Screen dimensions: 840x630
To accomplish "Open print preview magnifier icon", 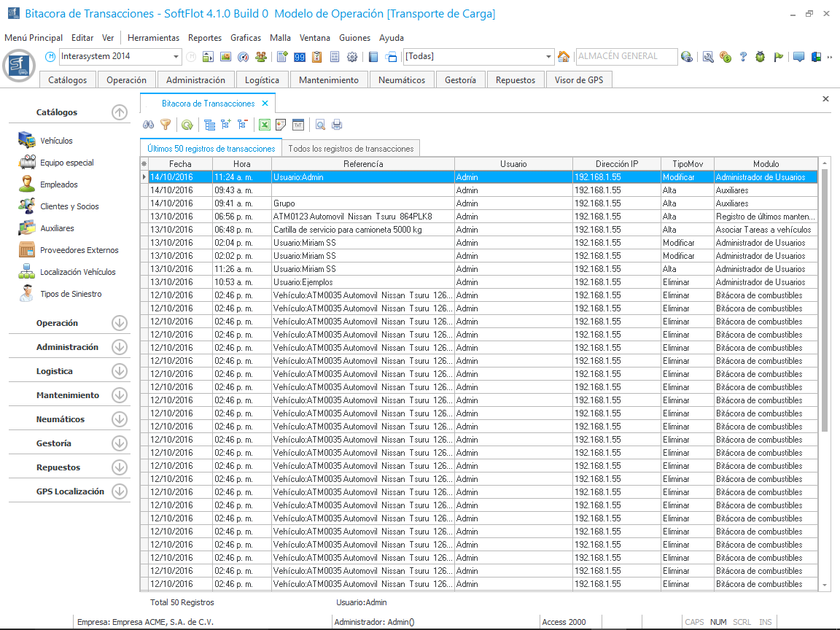I will (320, 125).
